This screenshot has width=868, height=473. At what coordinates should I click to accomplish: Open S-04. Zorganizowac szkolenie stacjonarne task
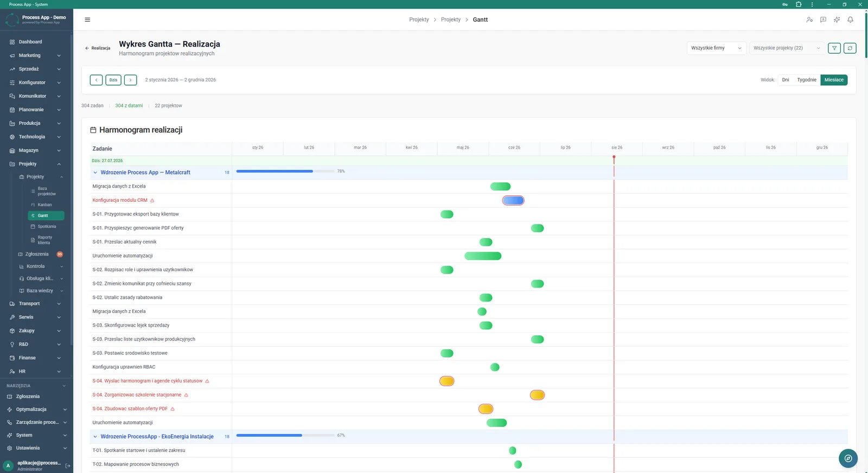click(137, 395)
